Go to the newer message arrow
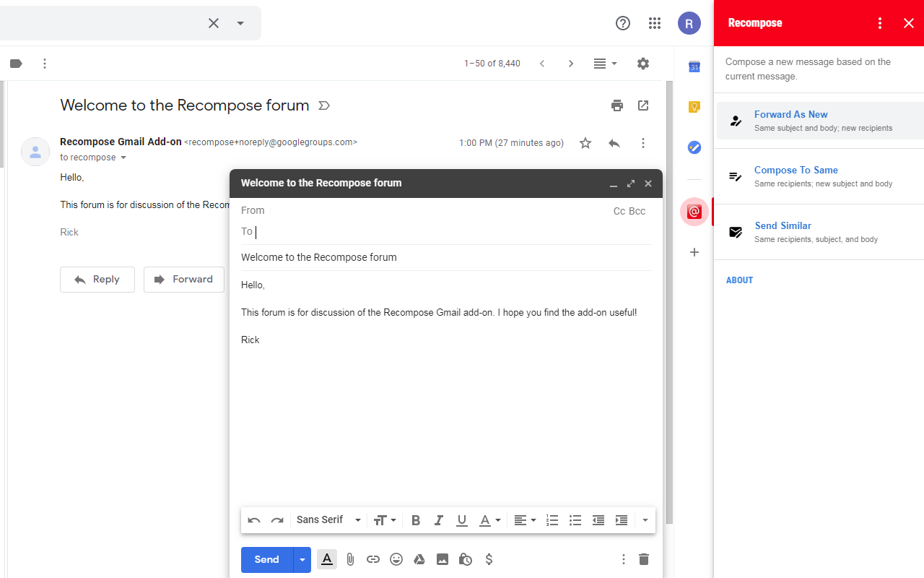The height and width of the screenshot is (578, 924). point(542,64)
